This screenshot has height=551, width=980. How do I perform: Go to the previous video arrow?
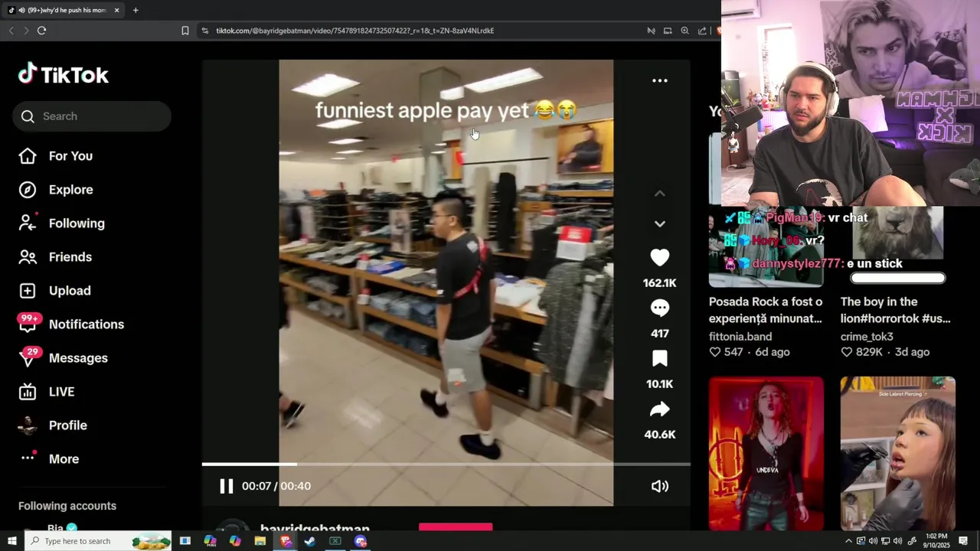pyautogui.click(x=659, y=194)
